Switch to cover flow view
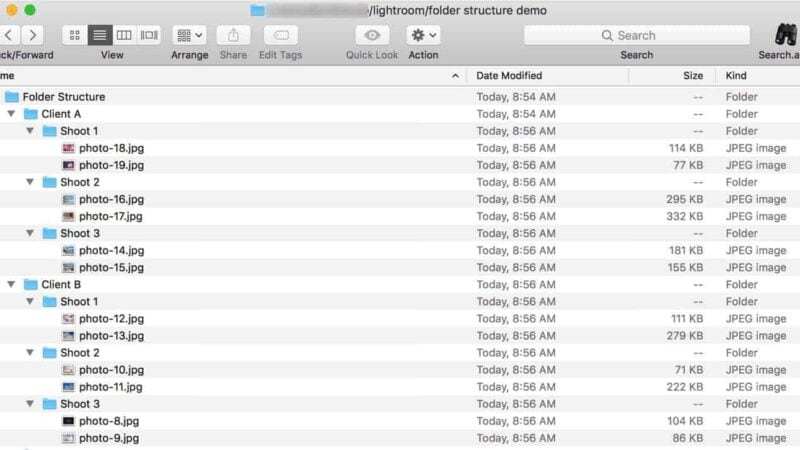Viewport: 800px width, 450px height. pyautogui.click(x=149, y=35)
